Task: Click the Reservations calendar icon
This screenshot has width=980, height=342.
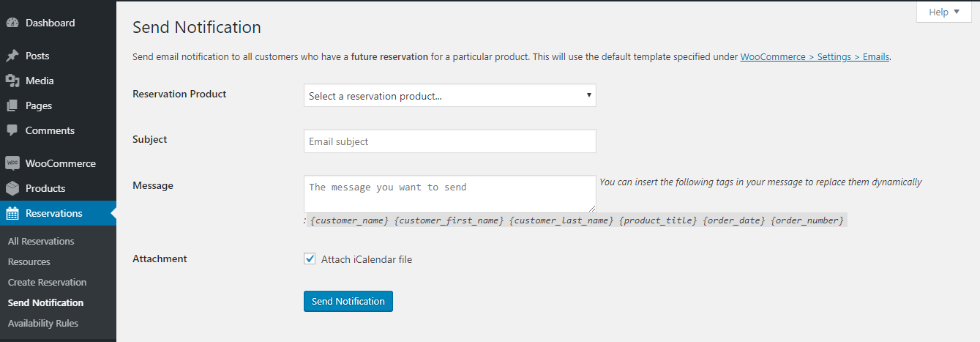Action: pos(12,213)
